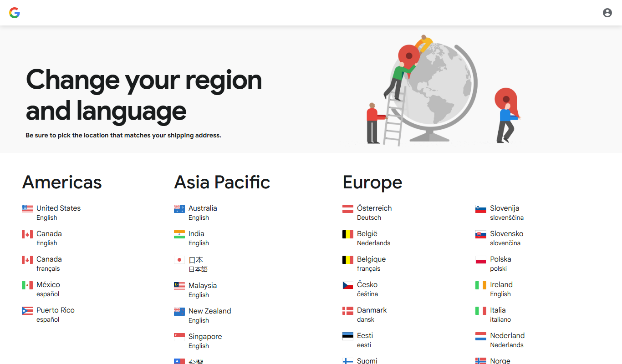The width and height of the screenshot is (622, 364).
Task: Select Polska polski region
Action: click(x=494, y=263)
